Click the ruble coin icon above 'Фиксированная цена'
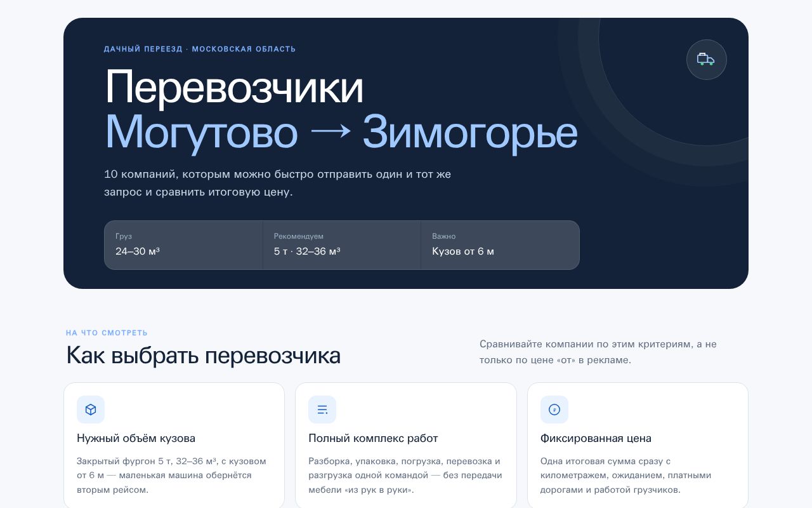812x508 pixels. click(x=554, y=410)
